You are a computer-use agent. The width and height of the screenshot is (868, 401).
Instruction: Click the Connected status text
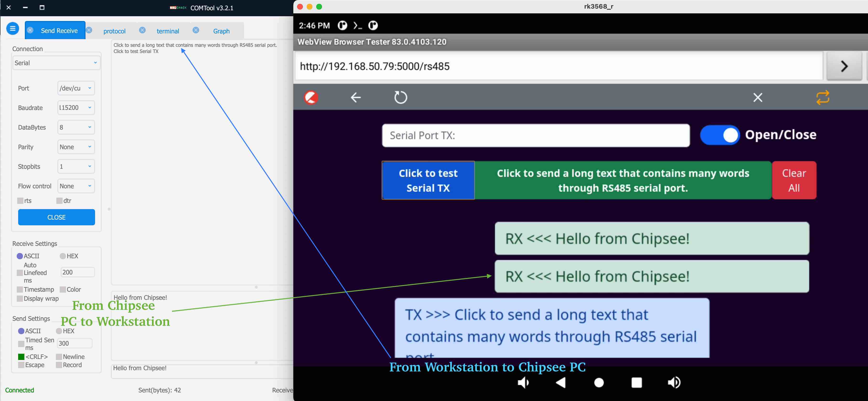(20, 390)
